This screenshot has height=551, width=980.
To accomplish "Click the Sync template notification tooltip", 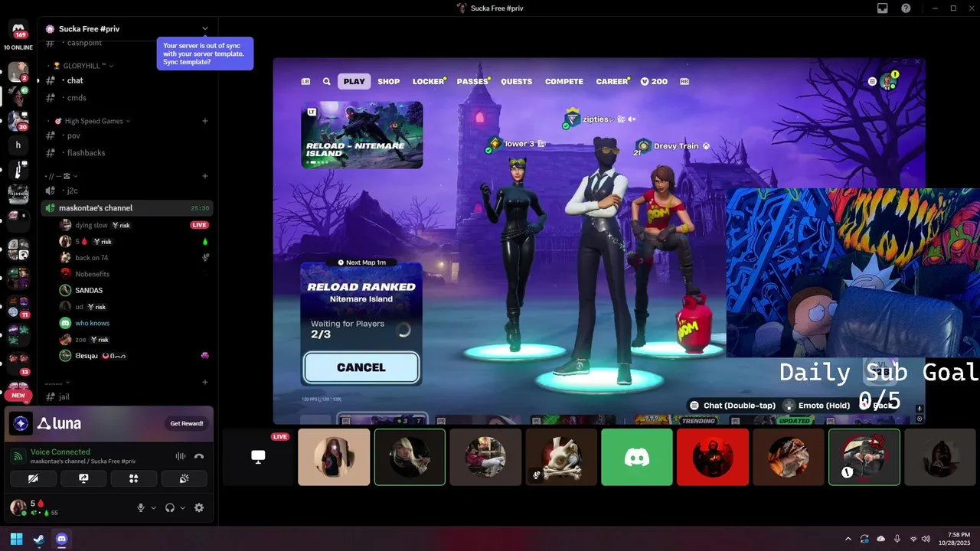I will (204, 54).
